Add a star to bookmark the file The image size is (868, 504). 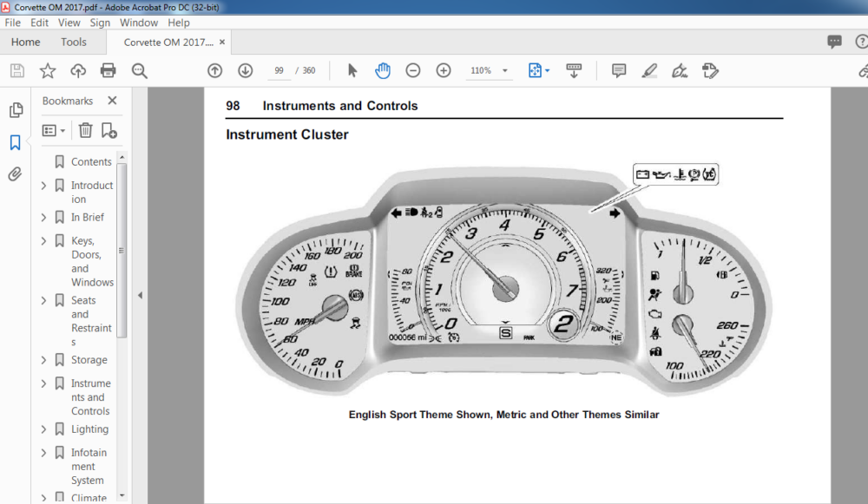(48, 71)
